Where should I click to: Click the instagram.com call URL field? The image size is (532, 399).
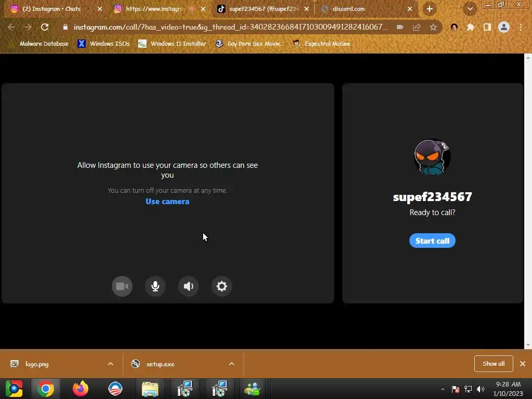[x=230, y=27]
